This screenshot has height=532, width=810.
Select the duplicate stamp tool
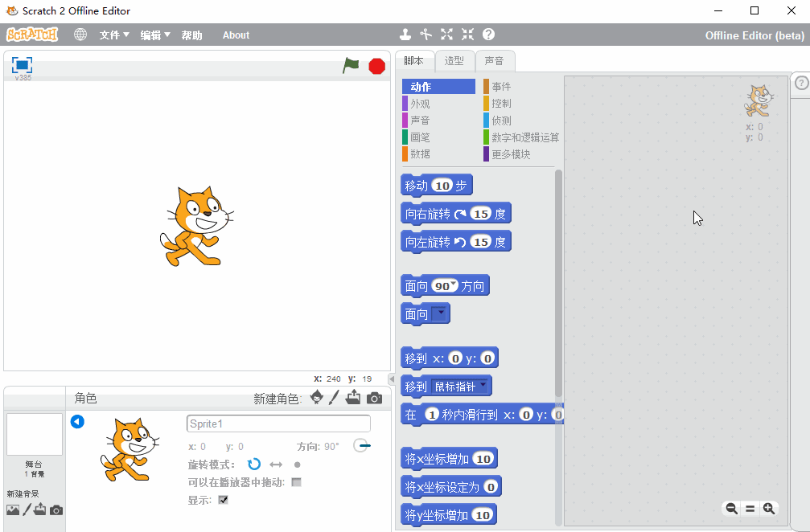[405, 35]
